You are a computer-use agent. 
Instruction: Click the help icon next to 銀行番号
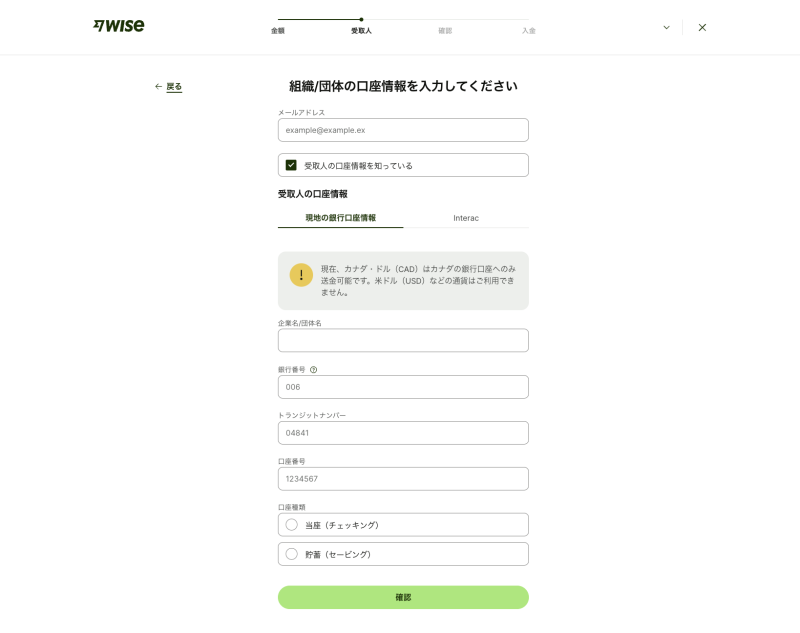tap(313, 369)
